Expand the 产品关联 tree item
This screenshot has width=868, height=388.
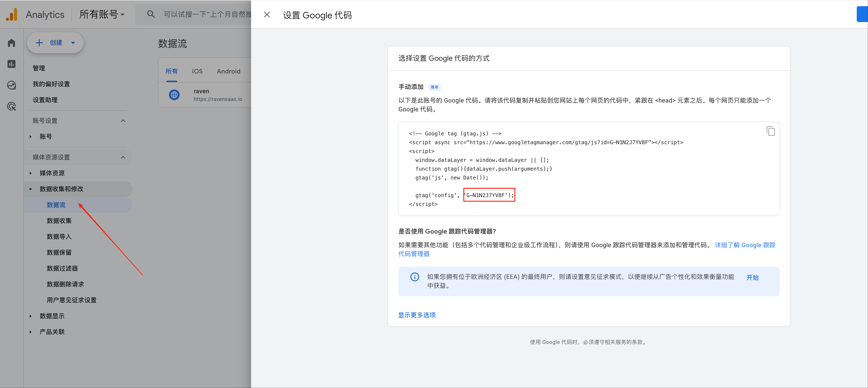30,332
